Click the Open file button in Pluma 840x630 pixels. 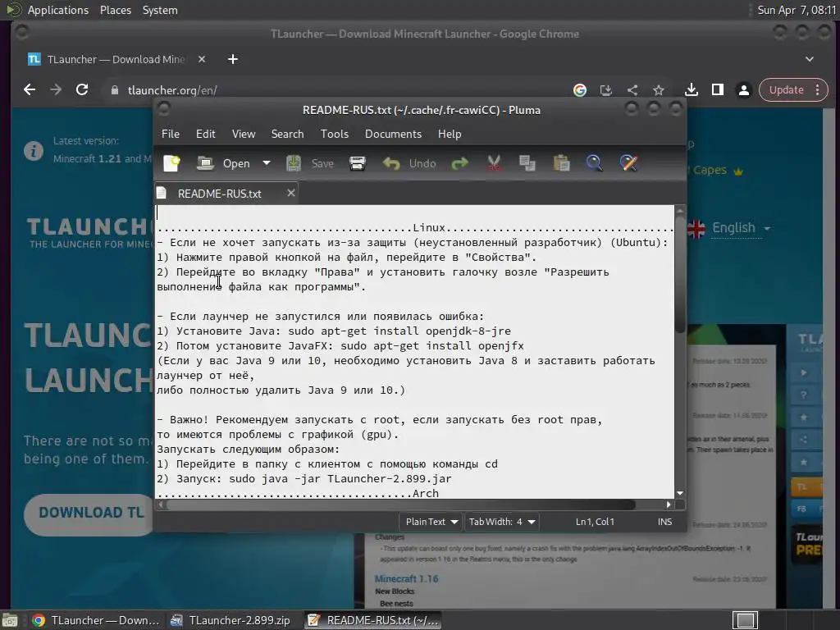click(224, 163)
